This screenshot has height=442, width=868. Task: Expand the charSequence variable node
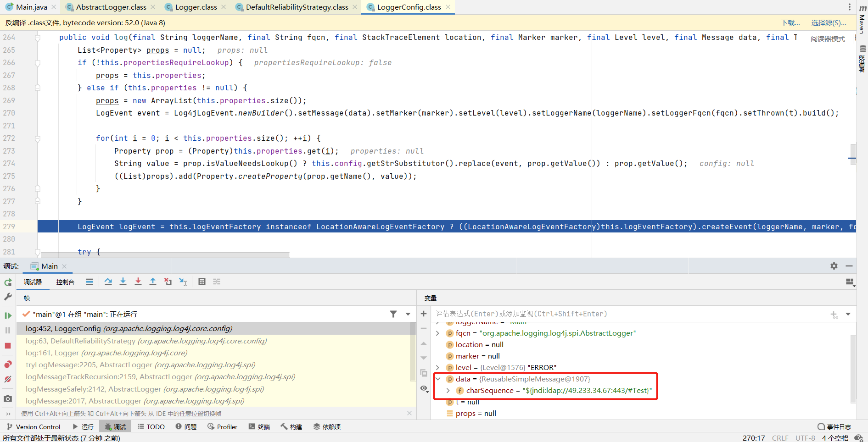[x=448, y=390]
